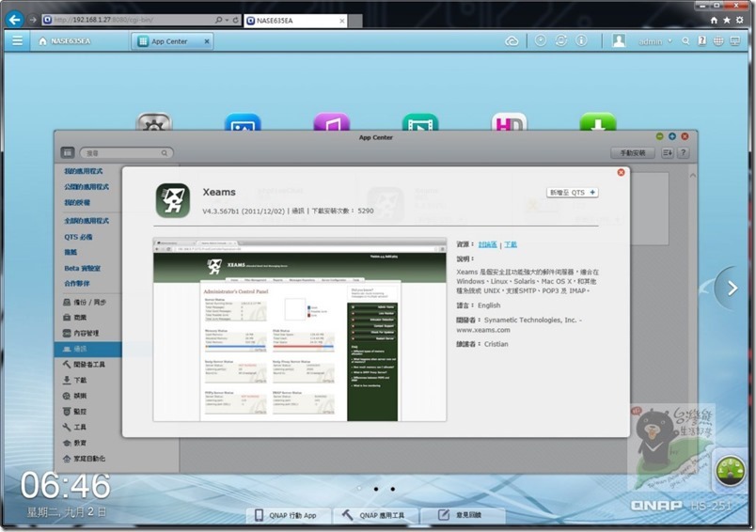This screenshot has height=532, width=756.
Task: Open the browser tools gear icon
Action: [x=740, y=21]
